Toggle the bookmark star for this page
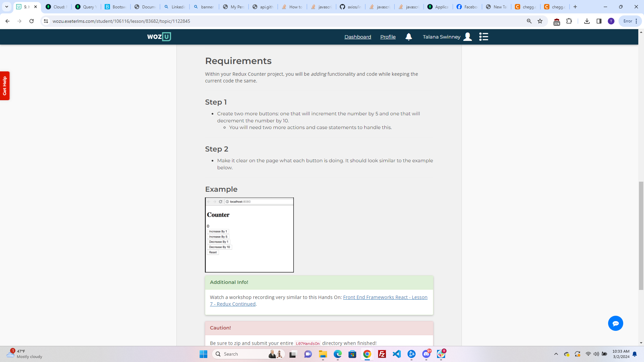The height and width of the screenshot is (362, 644). click(x=540, y=21)
